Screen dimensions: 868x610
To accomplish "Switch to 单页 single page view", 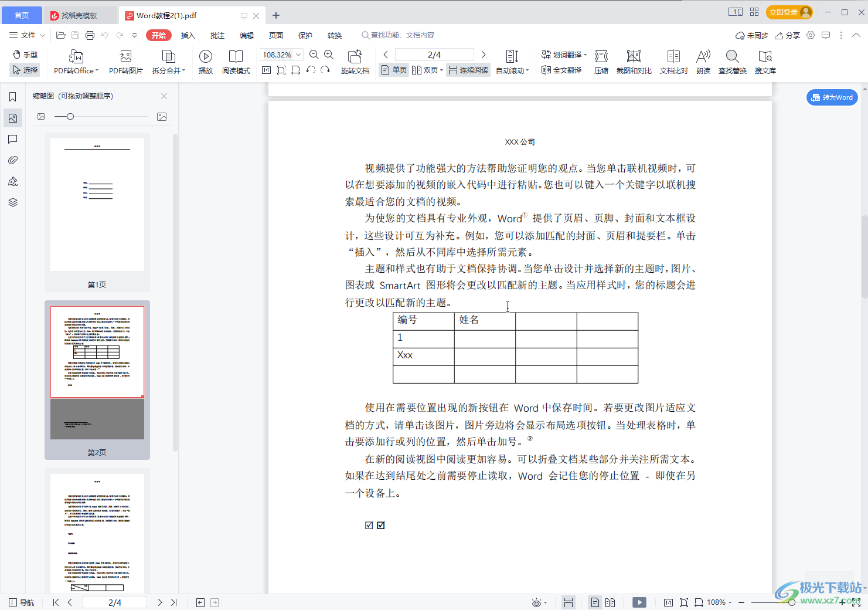I will coord(394,70).
